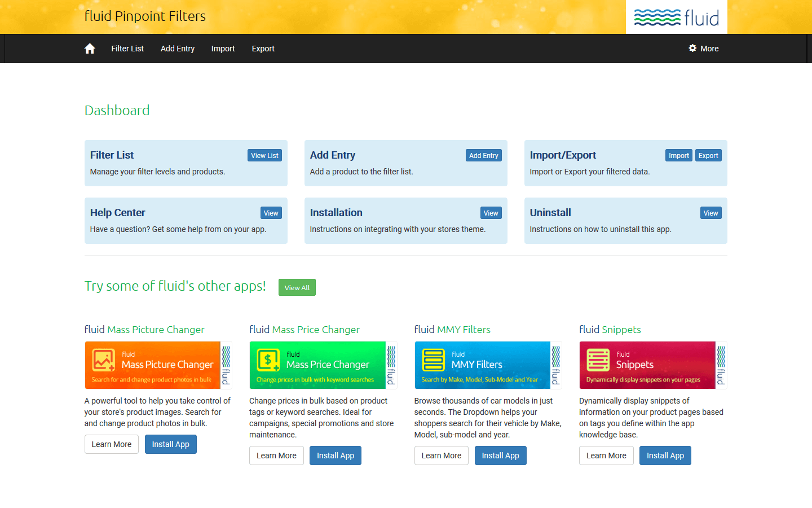Install the Mass Picture Changer app
This screenshot has height=508, width=812.
170,444
